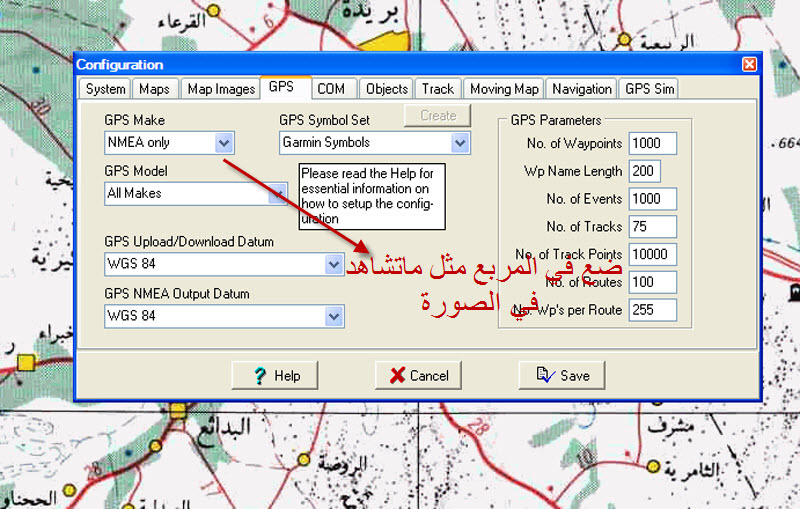The width and height of the screenshot is (800, 509).
Task: Click the GPS Model label
Action: tap(136, 171)
